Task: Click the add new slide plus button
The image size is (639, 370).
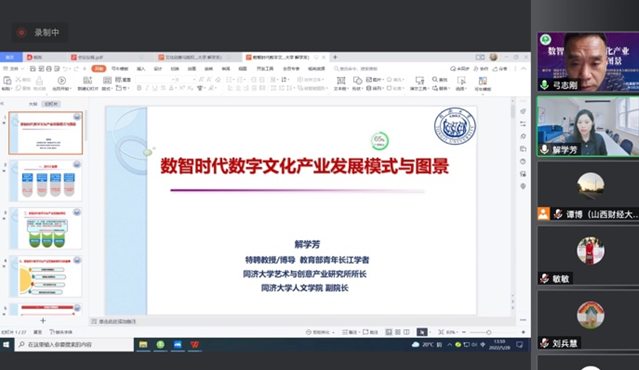Action: coord(43,321)
